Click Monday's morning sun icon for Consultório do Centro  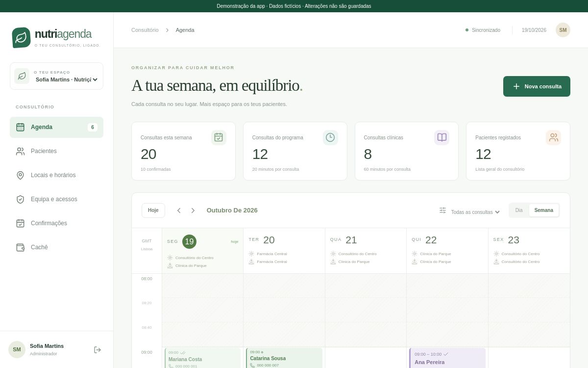tap(170, 258)
